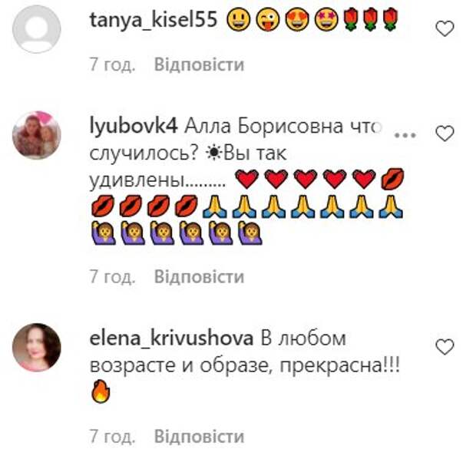Click Відповісти under the elena_krivushova comment
Screen dimensions: 476x472
[x=199, y=437]
